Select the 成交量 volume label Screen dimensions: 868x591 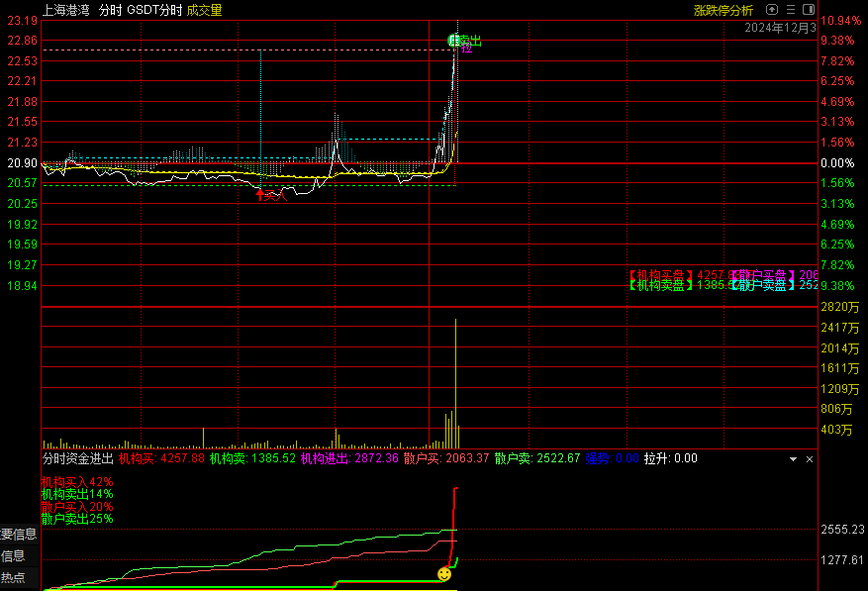[204, 10]
